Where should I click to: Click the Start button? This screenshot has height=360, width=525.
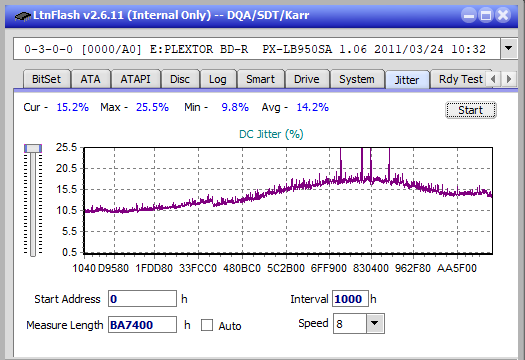(471, 110)
